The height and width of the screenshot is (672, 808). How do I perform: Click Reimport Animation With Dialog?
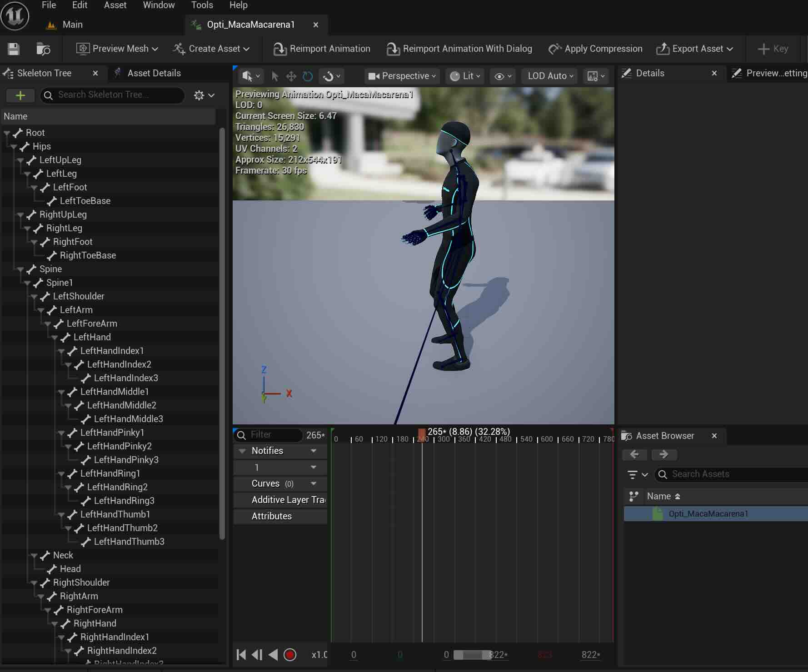(459, 49)
